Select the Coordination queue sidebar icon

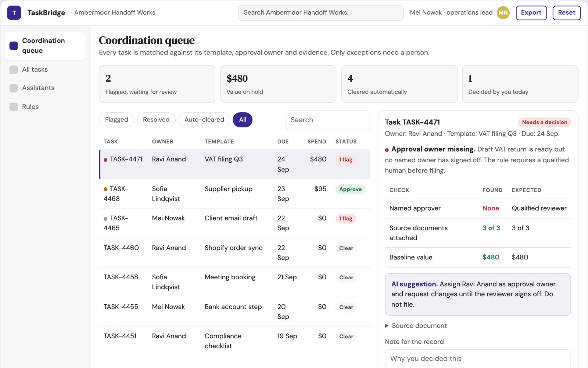coord(14,46)
